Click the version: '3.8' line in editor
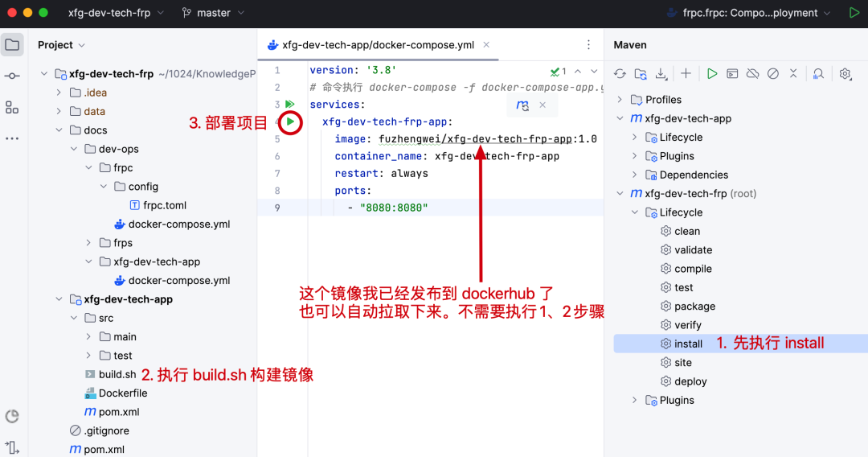868x457 pixels. point(353,70)
